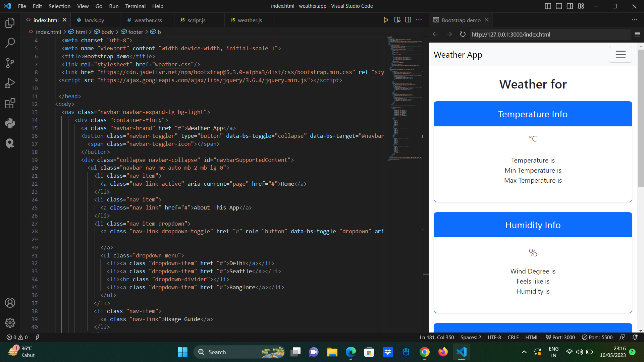Screen dimensions: 644x362
Task: Run index.html using the play button
Action: (386, 20)
